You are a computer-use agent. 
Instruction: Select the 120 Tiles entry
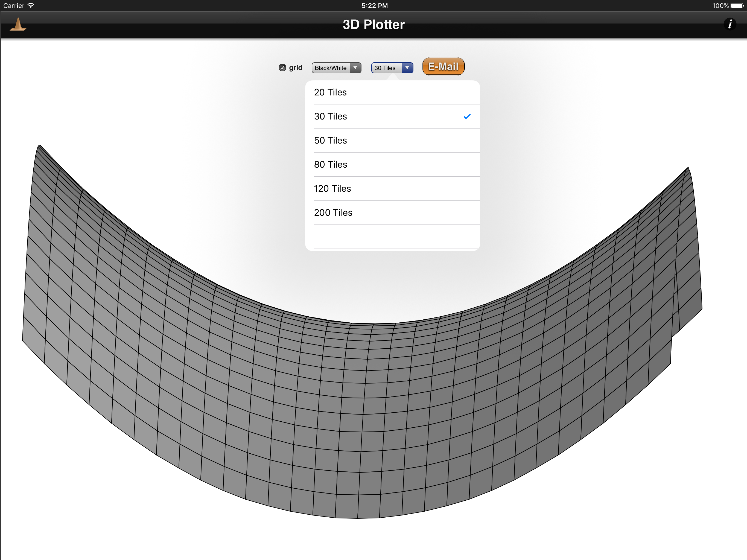(332, 188)
